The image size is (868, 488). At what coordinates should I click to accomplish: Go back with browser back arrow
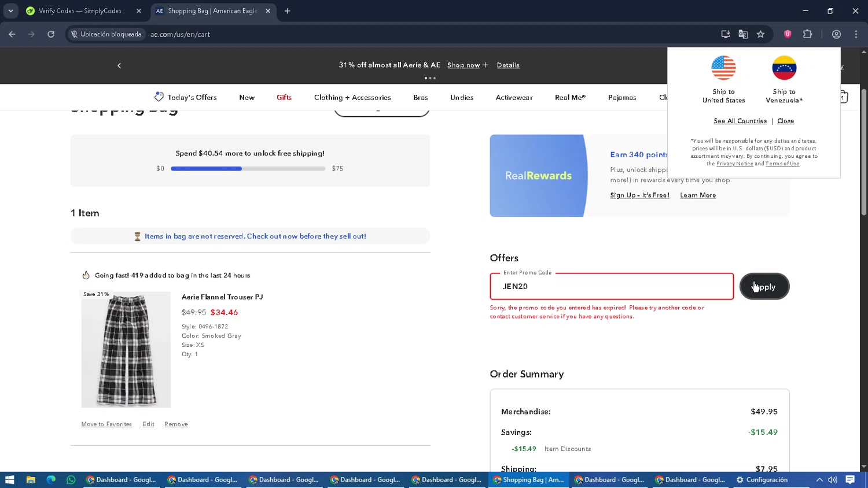click(12, 34)
